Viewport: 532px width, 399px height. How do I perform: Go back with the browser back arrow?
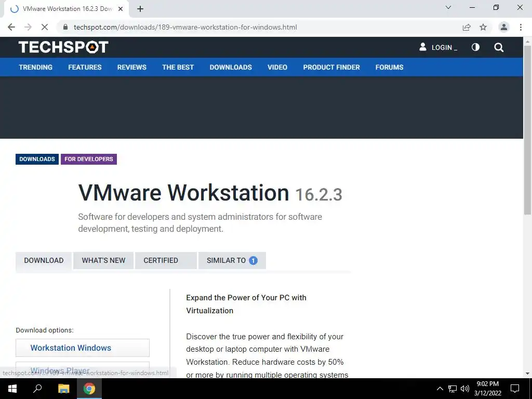[x=11, y=27]
